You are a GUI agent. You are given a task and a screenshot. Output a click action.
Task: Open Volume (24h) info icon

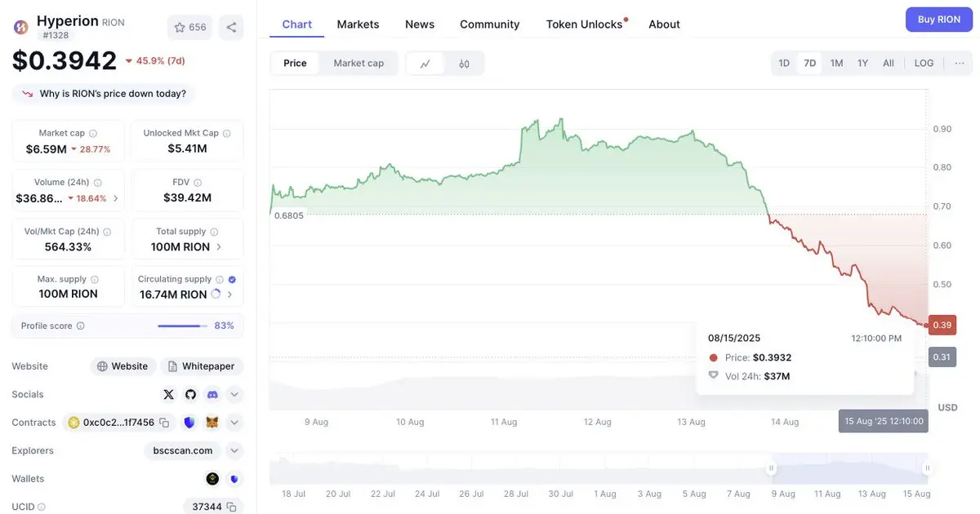pyautogui.click(x=98, y=183)
